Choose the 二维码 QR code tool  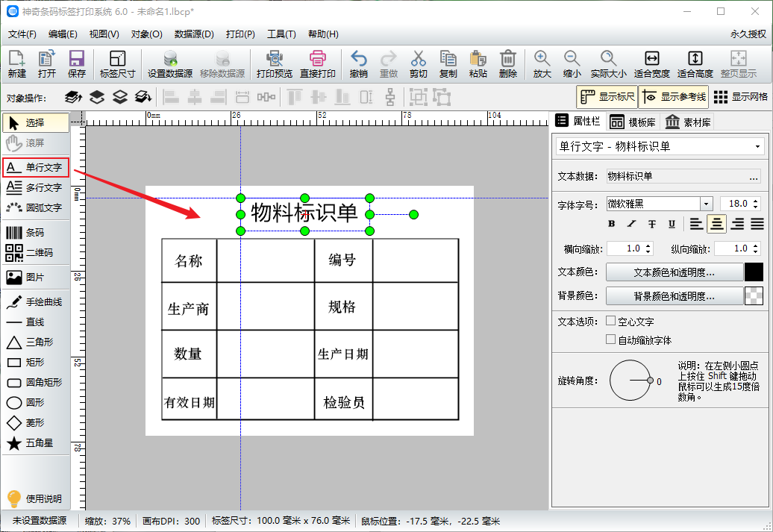tap(36, 252)
